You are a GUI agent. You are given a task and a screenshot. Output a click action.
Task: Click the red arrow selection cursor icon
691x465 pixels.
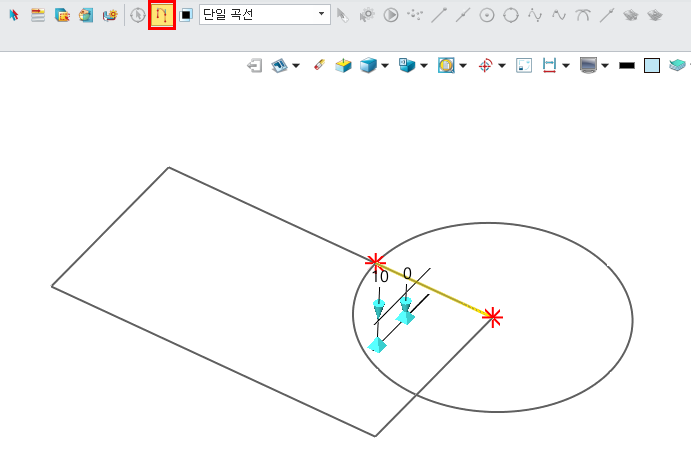(14, 15)
